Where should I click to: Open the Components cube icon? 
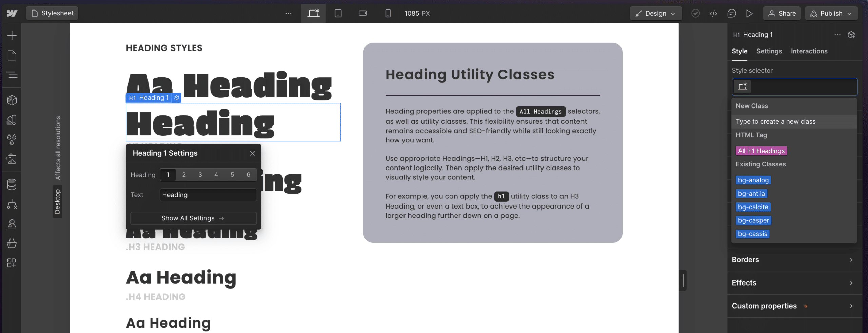click(x=12, y=100)
